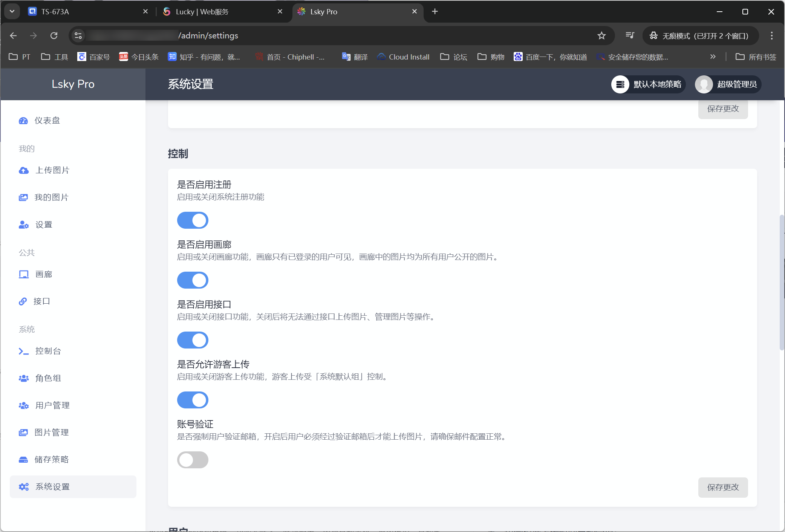Screen dimensions: 785x532
Task: Go to 用户管理 in the sidebar
Action: click(73, 405)
